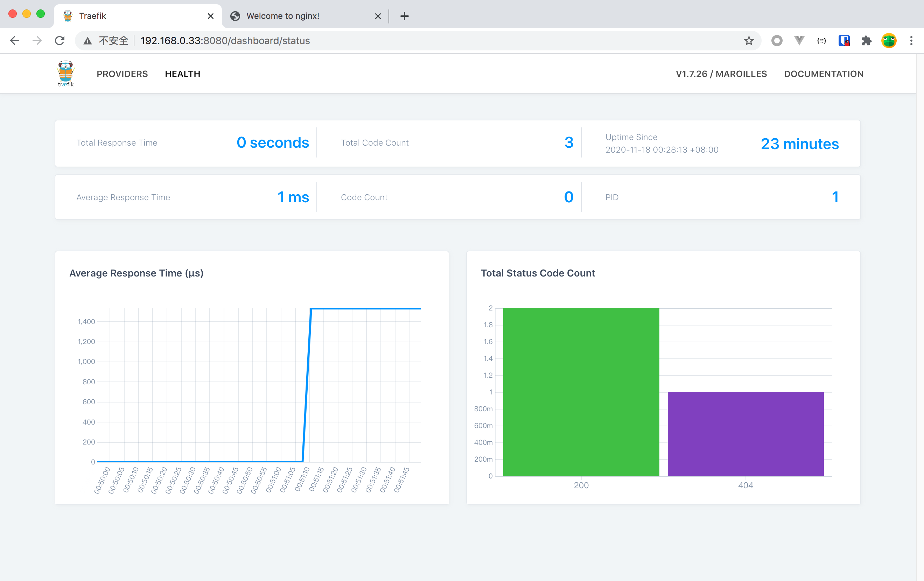
Task: Open the Extensions puzzle icon
Action: (867, 41)
